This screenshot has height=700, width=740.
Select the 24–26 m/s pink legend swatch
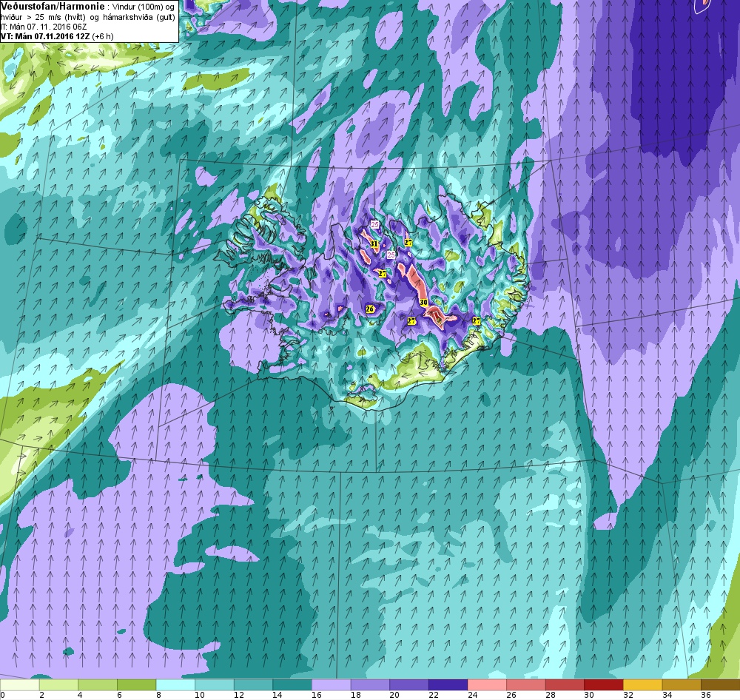[x=487, y=684]
